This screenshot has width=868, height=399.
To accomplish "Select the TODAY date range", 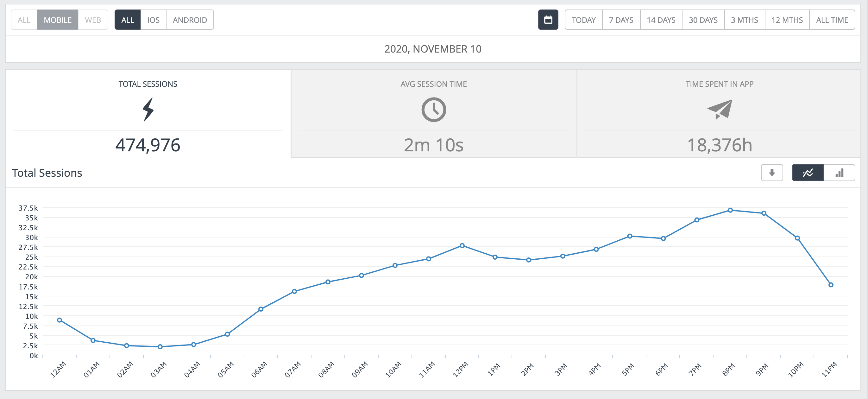I will pyautogui.click(x=583, y=20).
